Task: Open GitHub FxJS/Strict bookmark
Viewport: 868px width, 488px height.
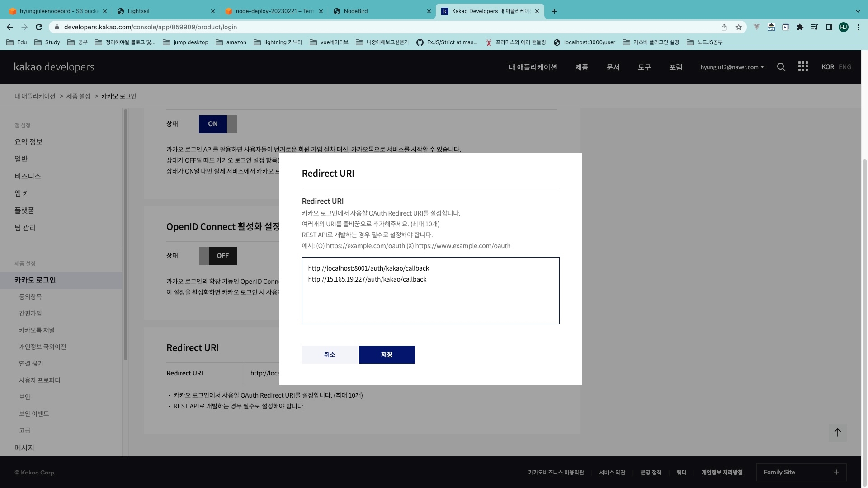Action: [x=447, y=42]
